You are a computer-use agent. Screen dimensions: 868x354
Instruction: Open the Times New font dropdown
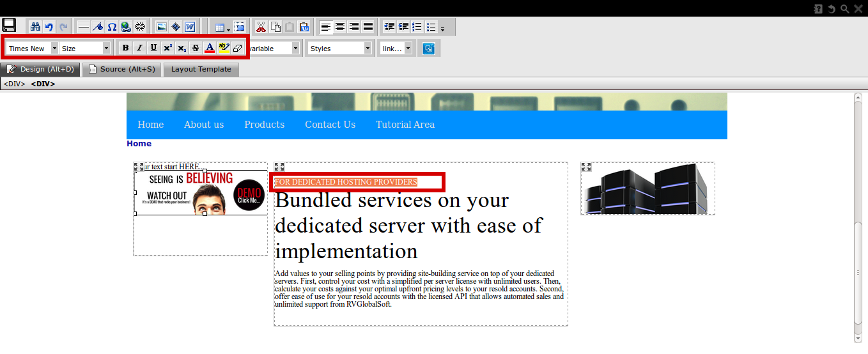click(32, 48)
